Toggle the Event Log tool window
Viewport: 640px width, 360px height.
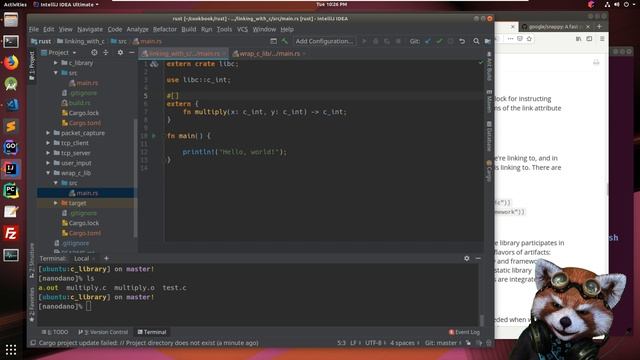click(x=464, y=332)
